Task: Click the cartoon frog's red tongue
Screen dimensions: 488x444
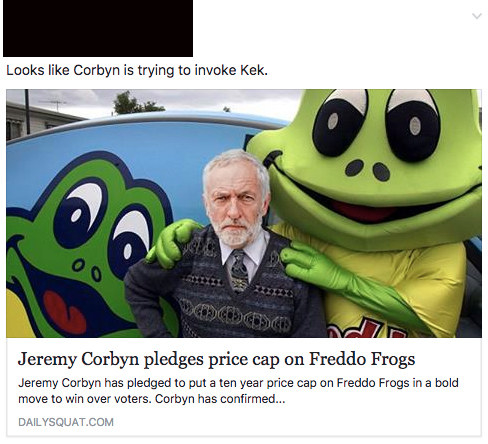Action: (64, 313)
